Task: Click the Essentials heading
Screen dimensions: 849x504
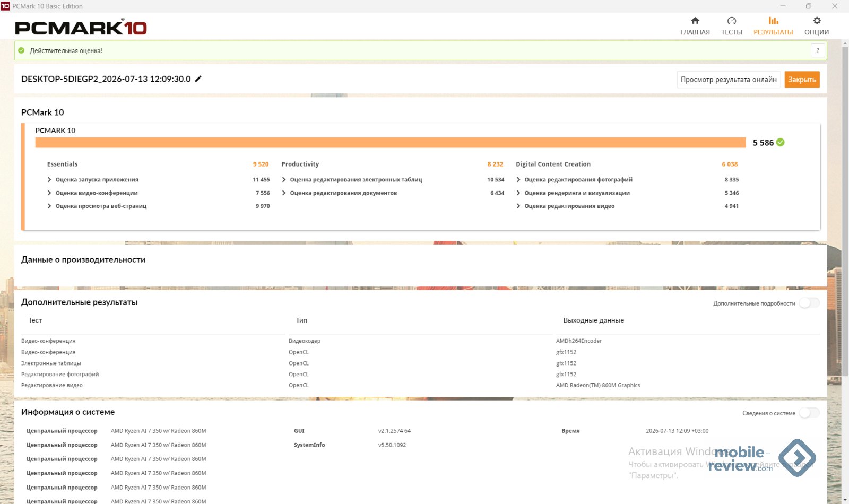Action: point(62,164)
